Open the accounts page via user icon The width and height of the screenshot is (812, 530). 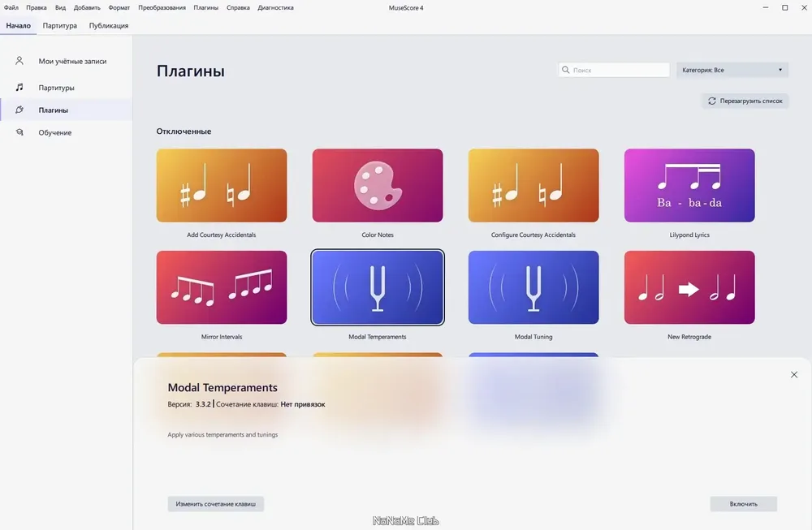pos(19,61)
